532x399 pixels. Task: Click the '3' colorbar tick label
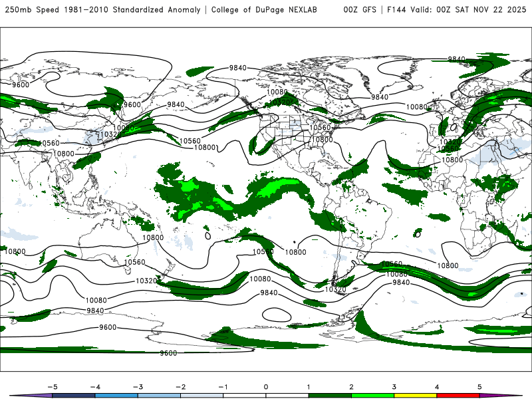tap(394, 387)
